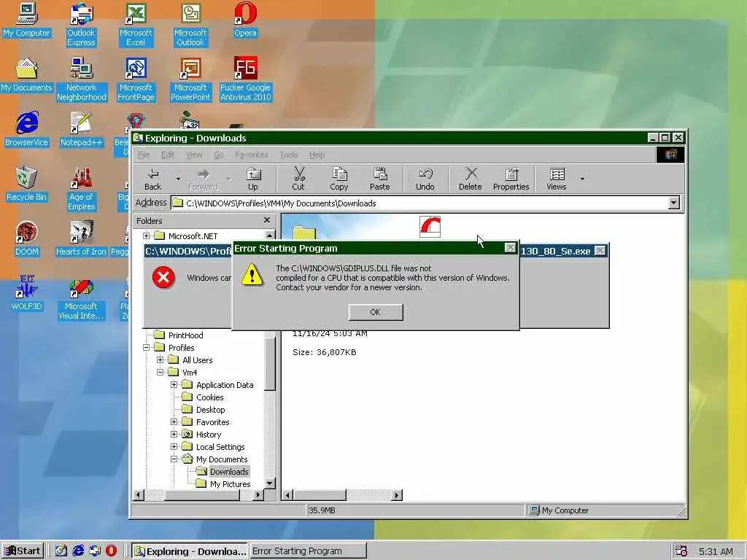Expand the Favorites folder node
This screenshot has height=560, width=747.
(174, 422)
